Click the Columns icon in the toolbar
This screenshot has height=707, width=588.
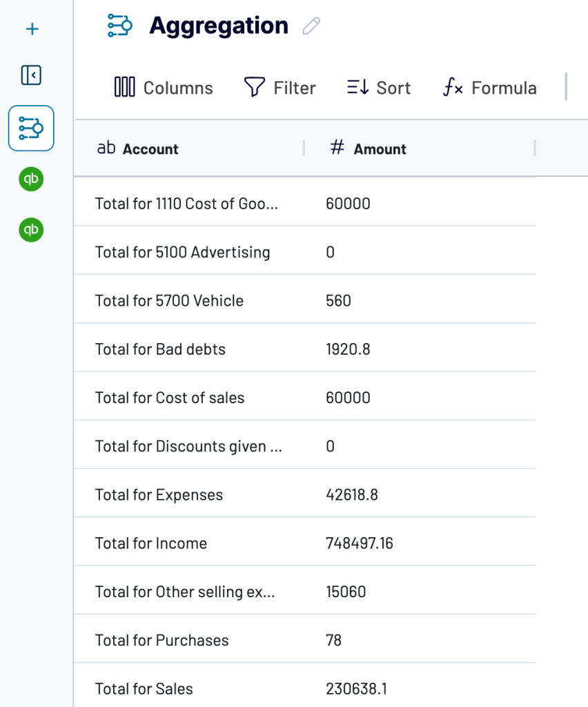[x=124, y=87]
